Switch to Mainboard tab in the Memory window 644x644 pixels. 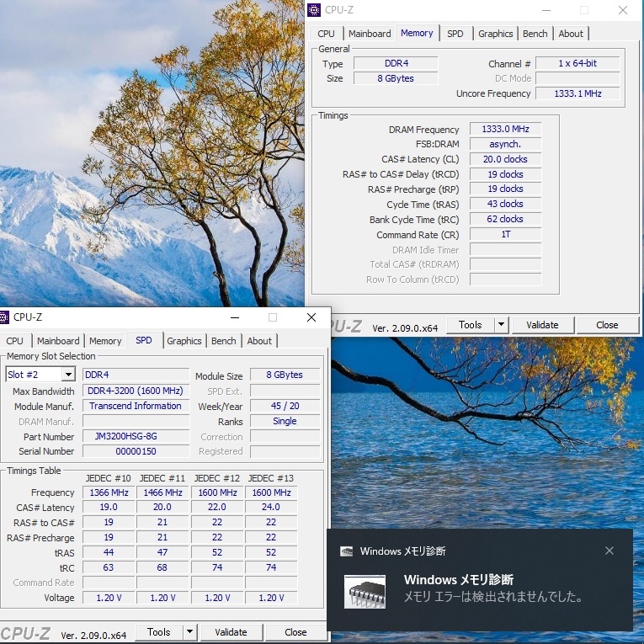[370, 34]
